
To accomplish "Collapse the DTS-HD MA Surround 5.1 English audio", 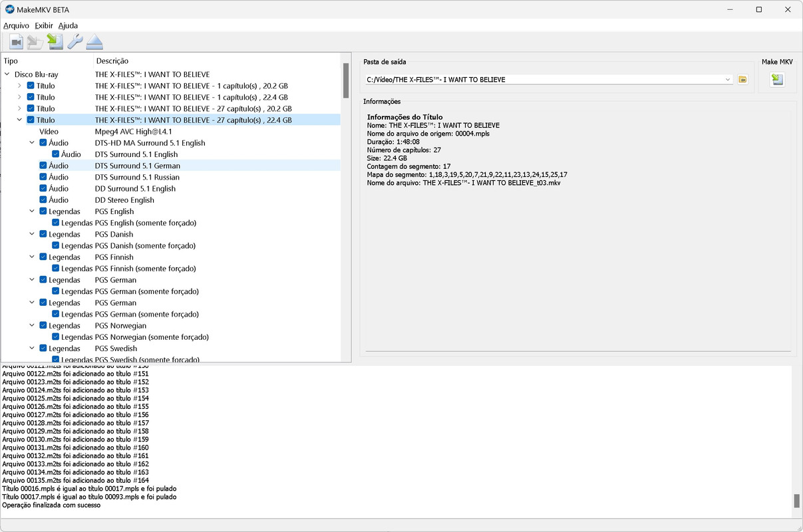I will pyautogui.click(x=31, y=143).
